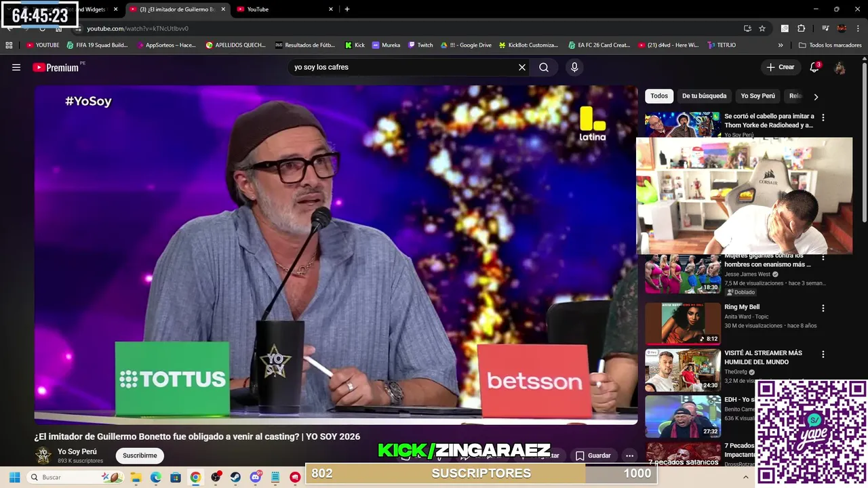The width and height of the screenshot is (868, 488).
Task: Open Microsoft Edge from the taskbar
Action: coord(155,477)
